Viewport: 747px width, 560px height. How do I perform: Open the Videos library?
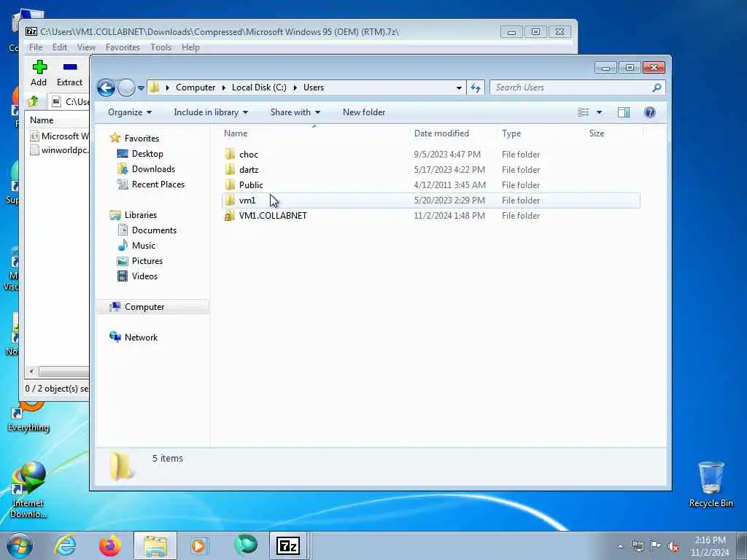point(144,276)
